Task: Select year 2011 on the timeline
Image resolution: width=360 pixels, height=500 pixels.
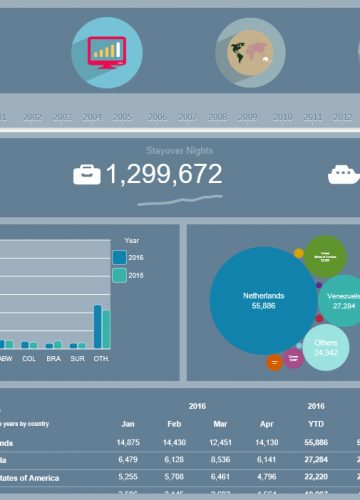Action: pos(313,117)
